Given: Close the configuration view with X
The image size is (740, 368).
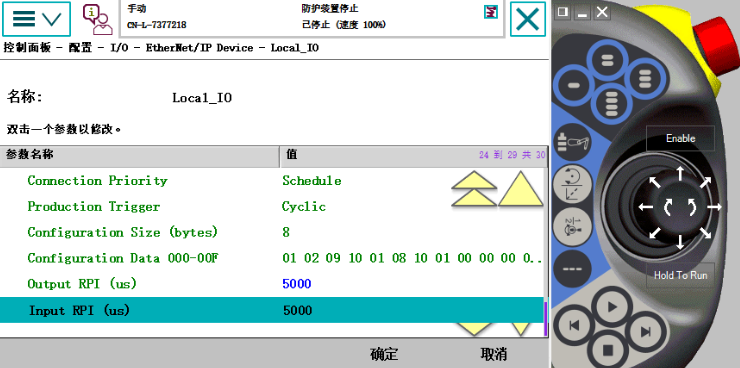Looking at the screenshot, I should point(528,20).
